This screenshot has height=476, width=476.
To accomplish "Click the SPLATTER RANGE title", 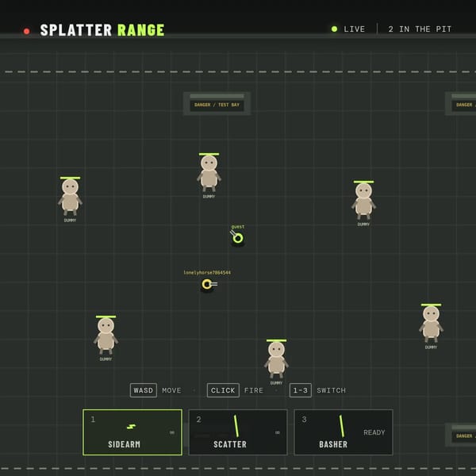I will pos(102,30).
